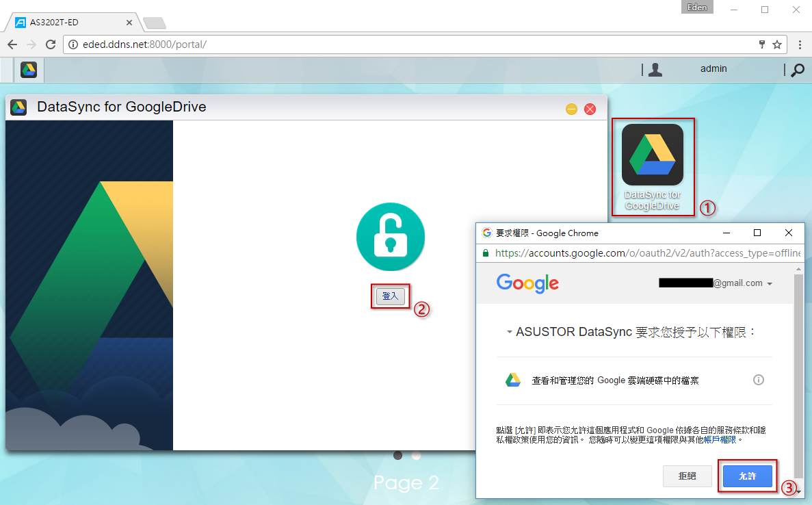Click the browser forward arrow
The image size is (812, 505).
pos(31,44)
